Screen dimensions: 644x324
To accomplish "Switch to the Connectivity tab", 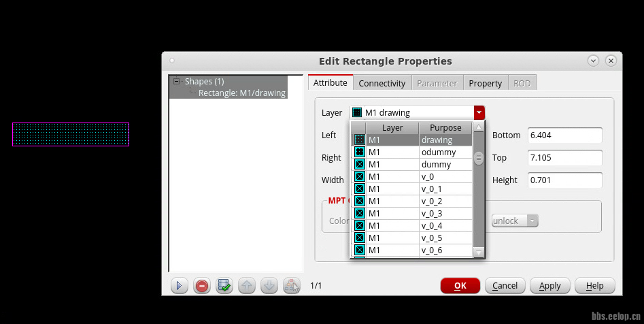I will coord(382,83).
